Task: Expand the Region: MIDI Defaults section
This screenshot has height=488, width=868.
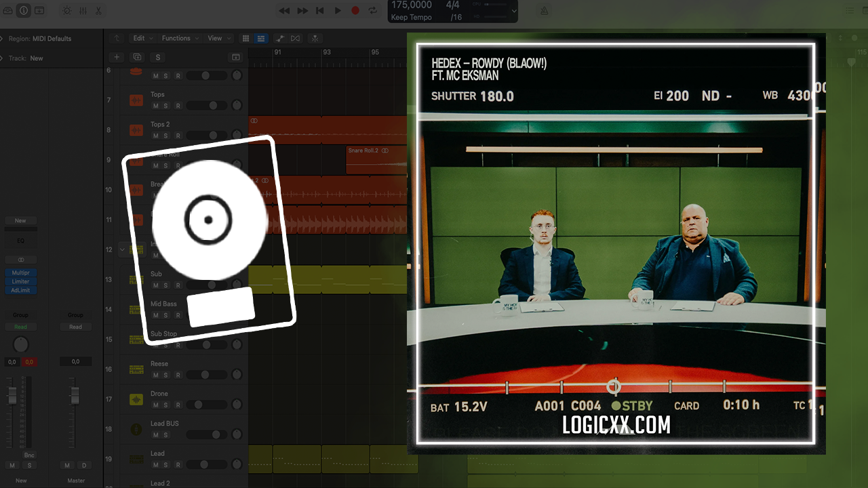Action: [2, 39]
